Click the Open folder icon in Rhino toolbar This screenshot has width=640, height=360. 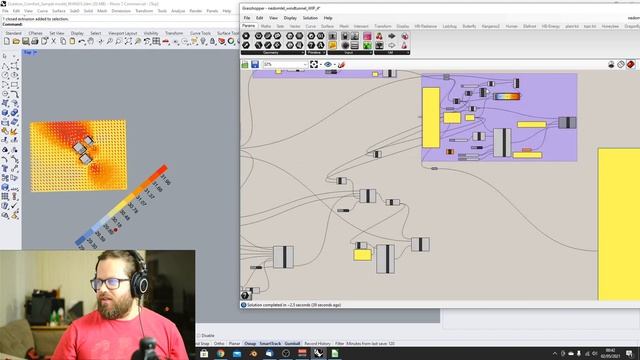(16, 41)
